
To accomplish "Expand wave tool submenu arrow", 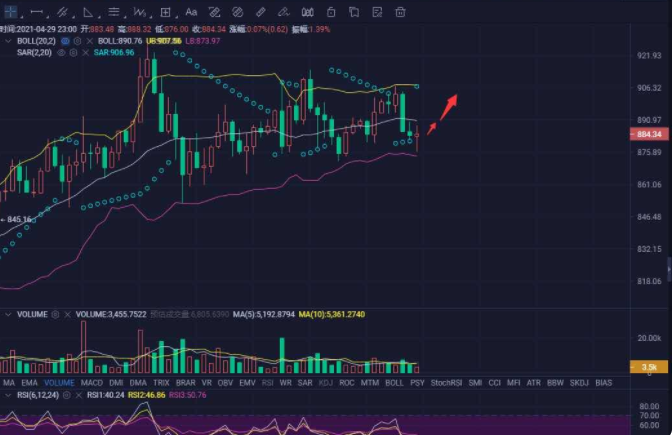I will point(150,18).
